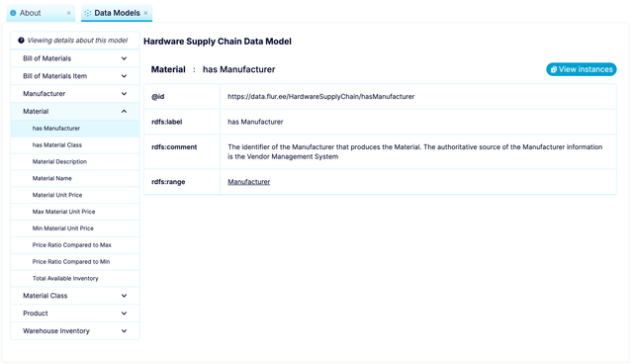The width and height of the screenshot is (633, 364).
Task: Open Material Unit Price property
Action: [75, 195]
